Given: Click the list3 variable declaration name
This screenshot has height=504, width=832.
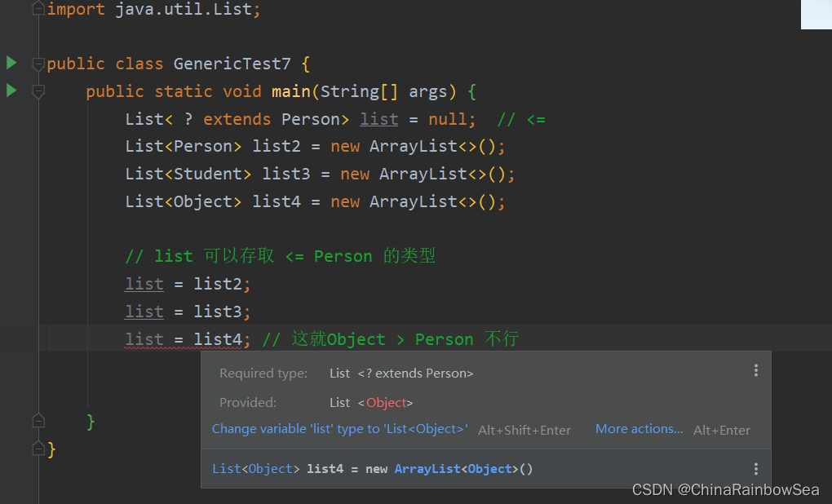Looking at the screenshot, I should coord(286,174).
